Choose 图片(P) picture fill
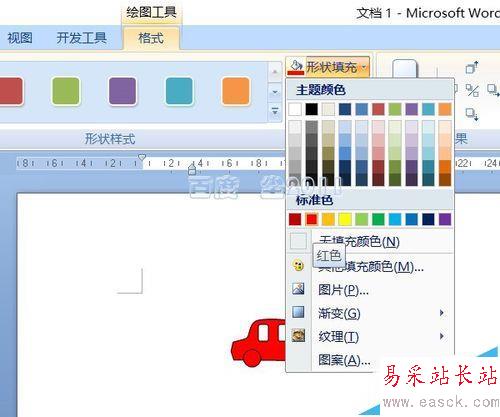Image resolution: width=500 pixels, height=417 pixels. (370, 289)
